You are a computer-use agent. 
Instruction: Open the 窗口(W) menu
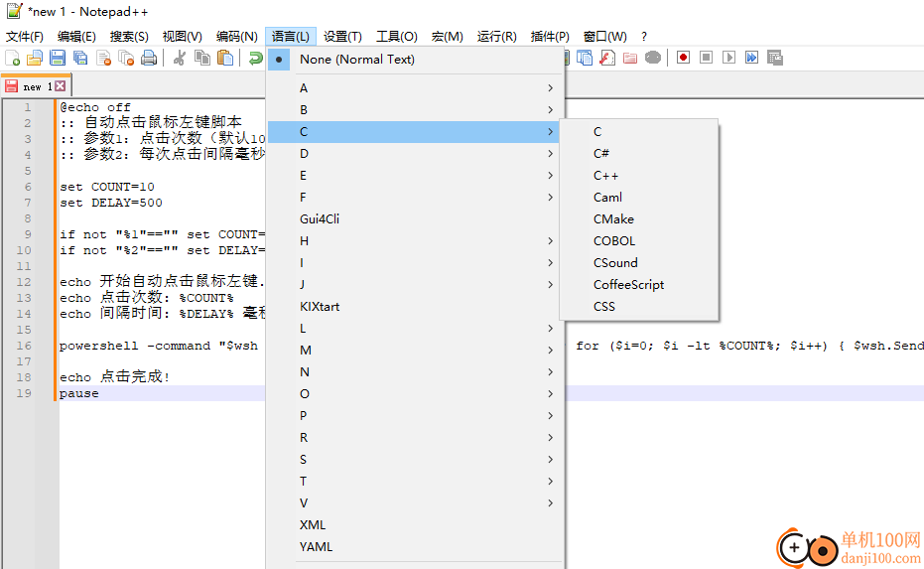605,37
